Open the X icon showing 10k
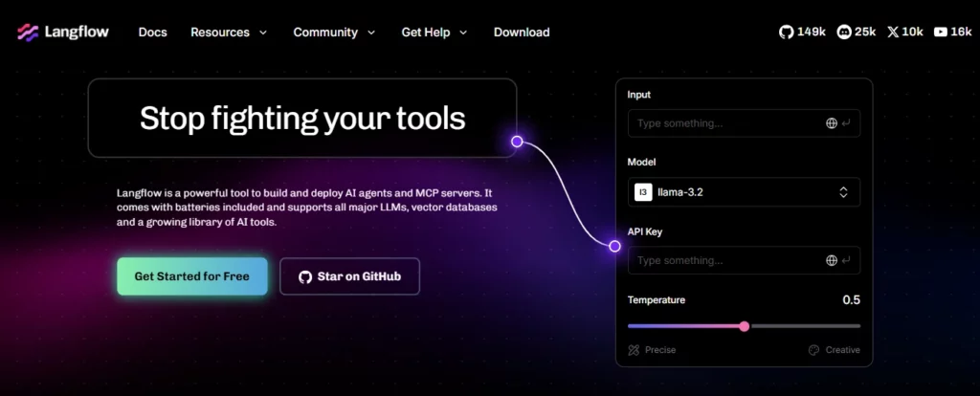 click(x=893, y=33)
